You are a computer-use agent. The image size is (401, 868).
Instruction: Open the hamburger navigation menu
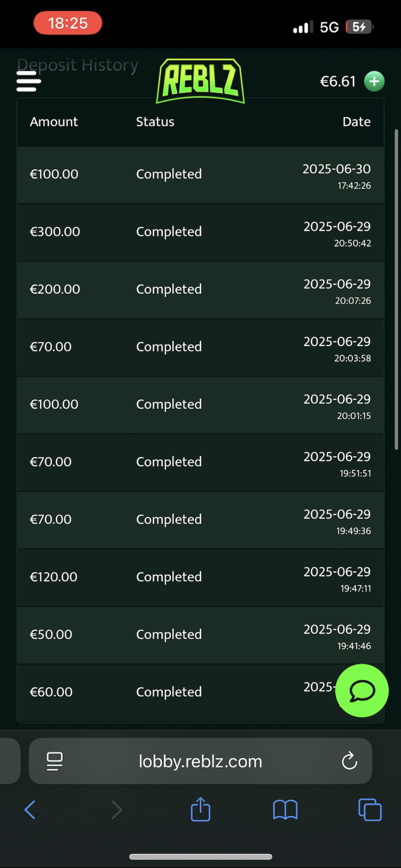coord(29,81)
